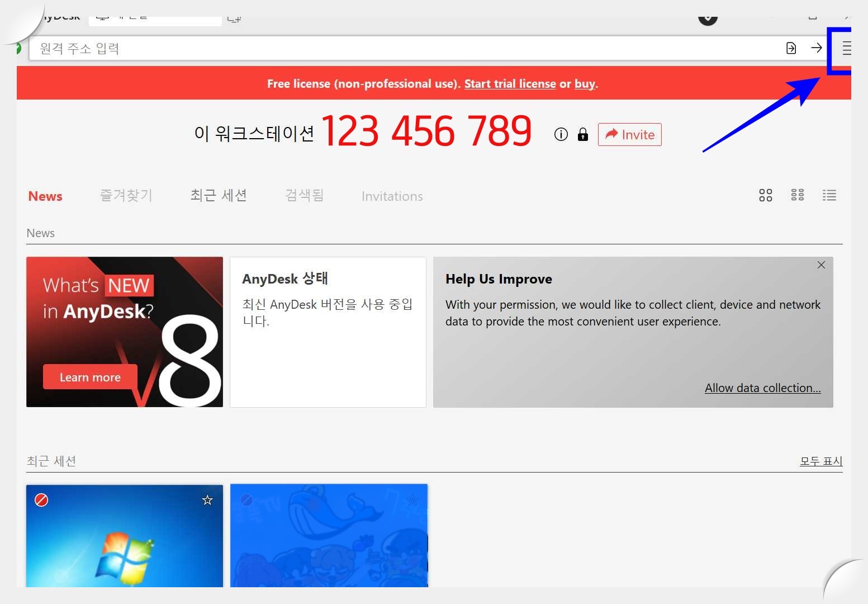This screenshot has width=868, height=604.
Task: Dismiss the Help Us Improve panel
Action: 820,265
